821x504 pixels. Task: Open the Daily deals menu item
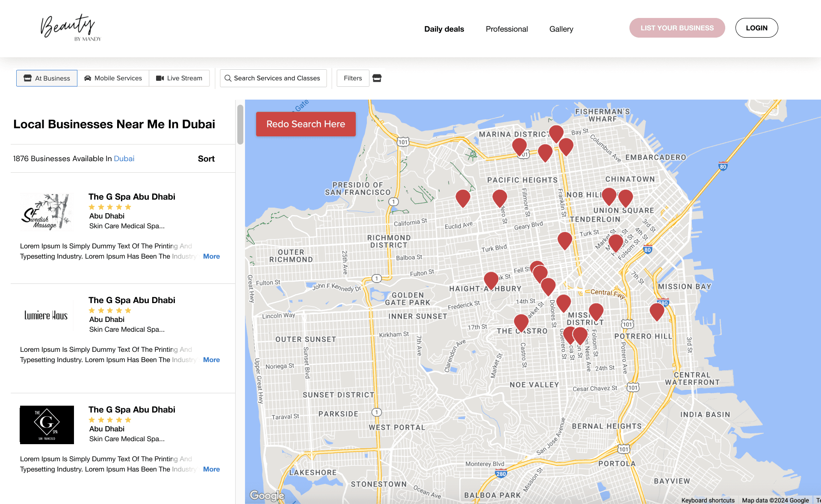pos(444,29)
